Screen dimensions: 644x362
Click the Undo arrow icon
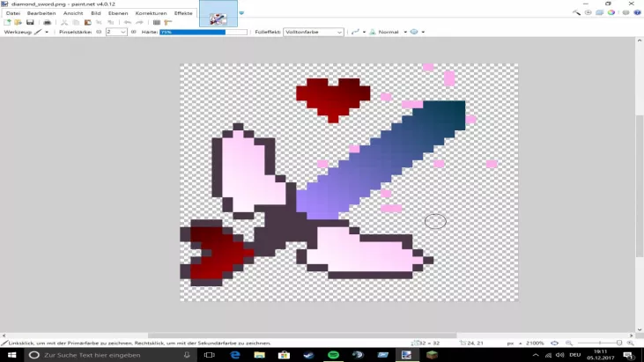pyautogui.click(x=128, y=22)
